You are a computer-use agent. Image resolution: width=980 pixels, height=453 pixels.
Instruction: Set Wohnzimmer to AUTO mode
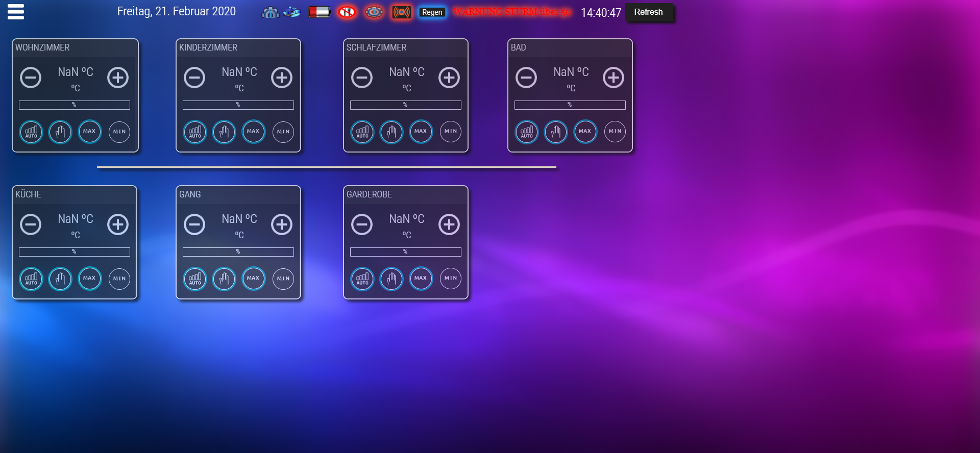31,132
